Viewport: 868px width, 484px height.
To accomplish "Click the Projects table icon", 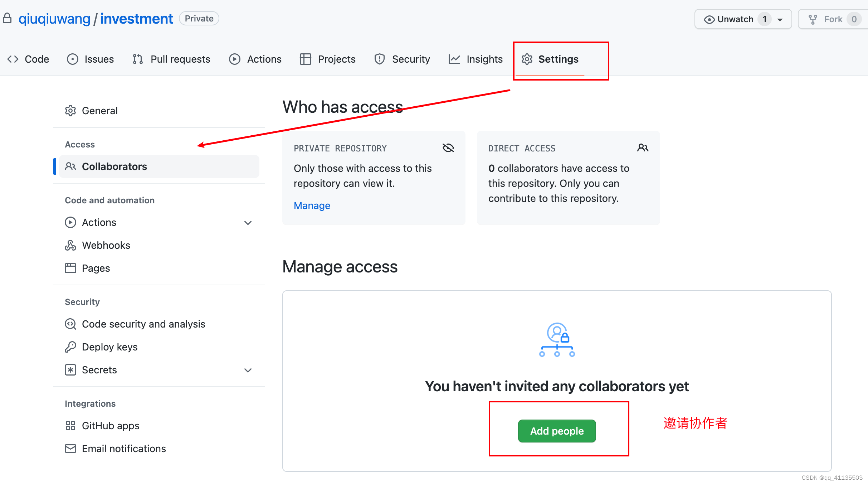I will tap(305, 59).
